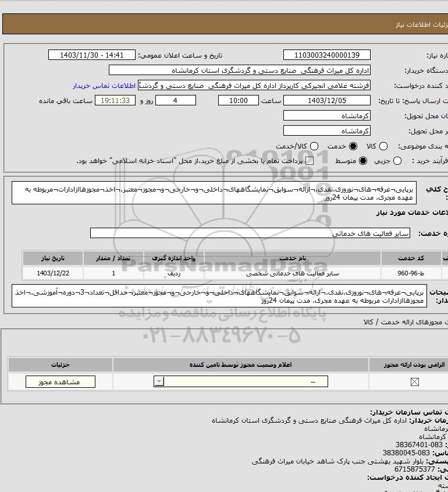
Task: Select the خدمت radio button
Action: tap(353, 146)
